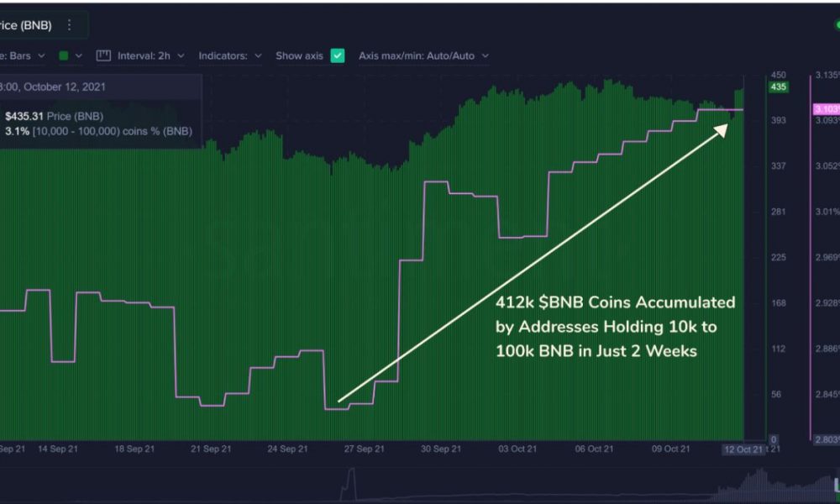Screen dimensions: 840x504
Task: Click the 09 Oct 21 date label
Action: click(x=670, y=449)
